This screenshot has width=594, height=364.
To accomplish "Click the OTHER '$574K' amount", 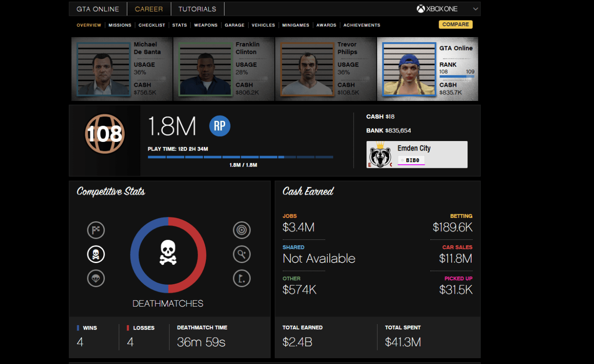I will coord(300,290).
